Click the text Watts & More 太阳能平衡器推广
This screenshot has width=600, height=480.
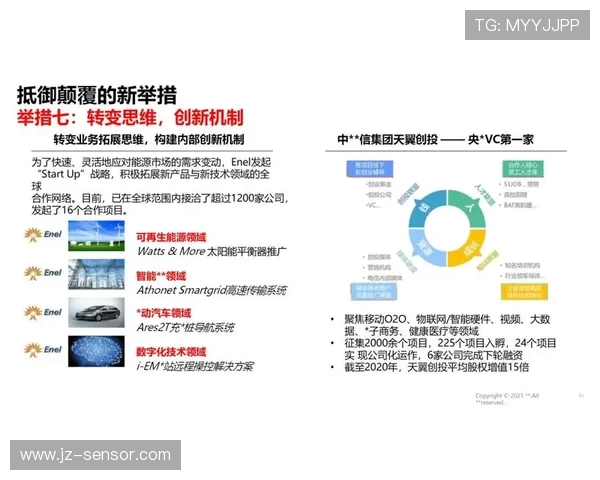[212, 251]
